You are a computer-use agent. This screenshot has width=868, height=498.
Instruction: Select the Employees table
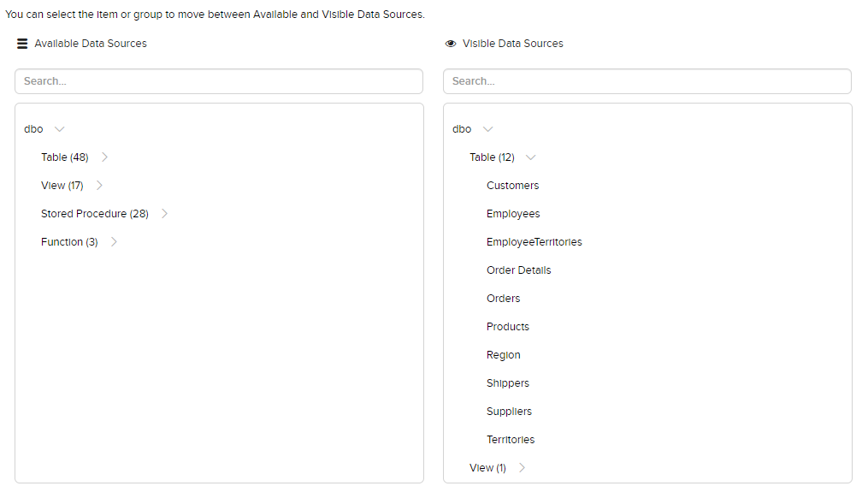tap(513, 214)
